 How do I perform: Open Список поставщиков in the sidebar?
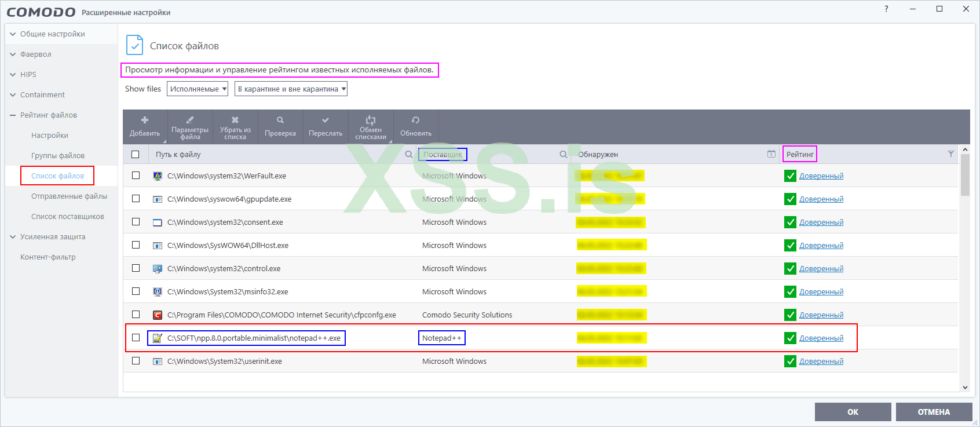[x=68, y=217]
